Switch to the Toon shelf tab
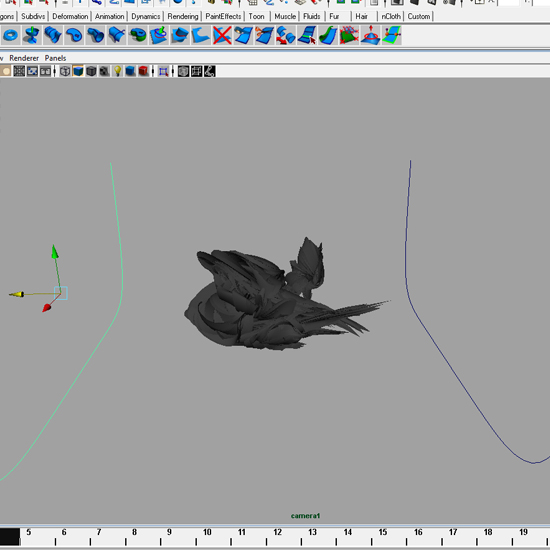The image size is (550, 550). point(256,16)
